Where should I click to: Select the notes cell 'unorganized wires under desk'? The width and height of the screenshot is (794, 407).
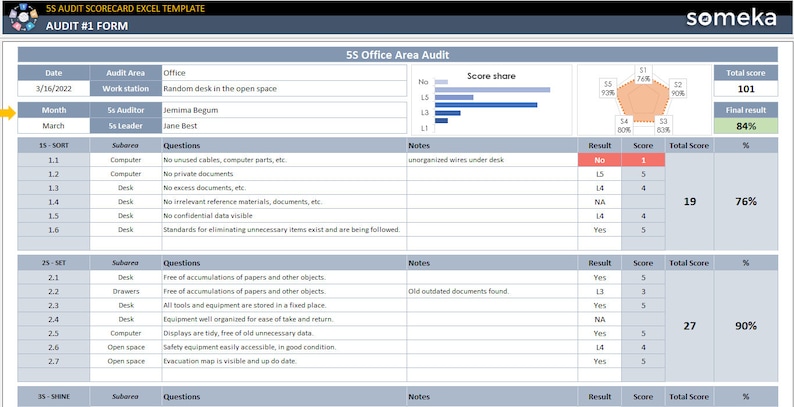(492, 160)
